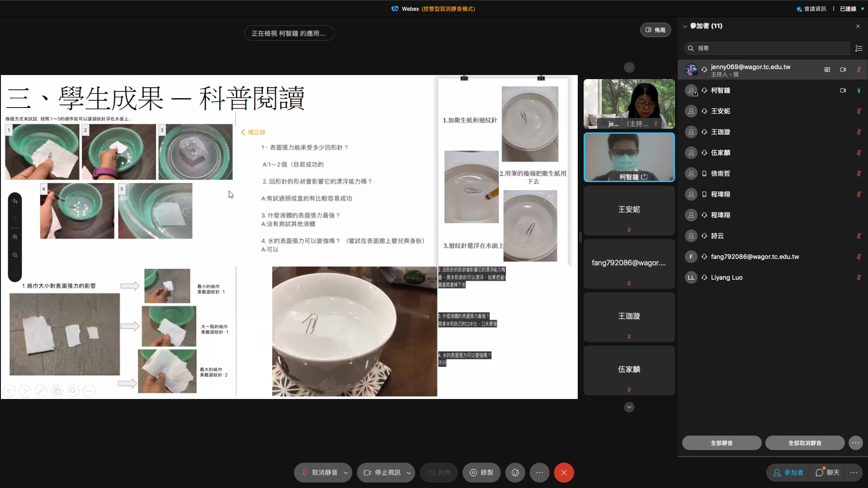Zoom out of the shared screen
The image size is (868, 488).
click(15, 255)
